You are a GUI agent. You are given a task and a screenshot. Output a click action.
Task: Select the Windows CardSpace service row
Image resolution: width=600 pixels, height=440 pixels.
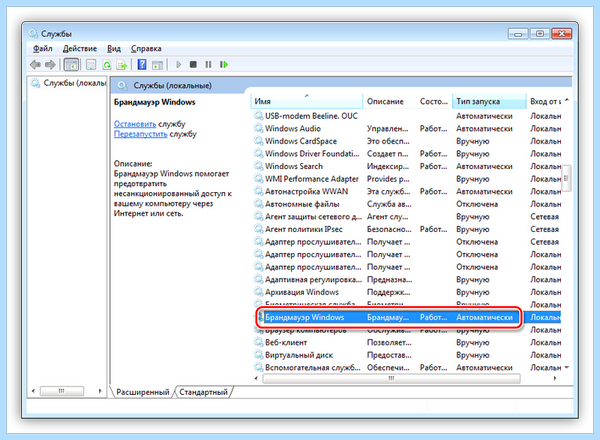click(x=407, y=141)
